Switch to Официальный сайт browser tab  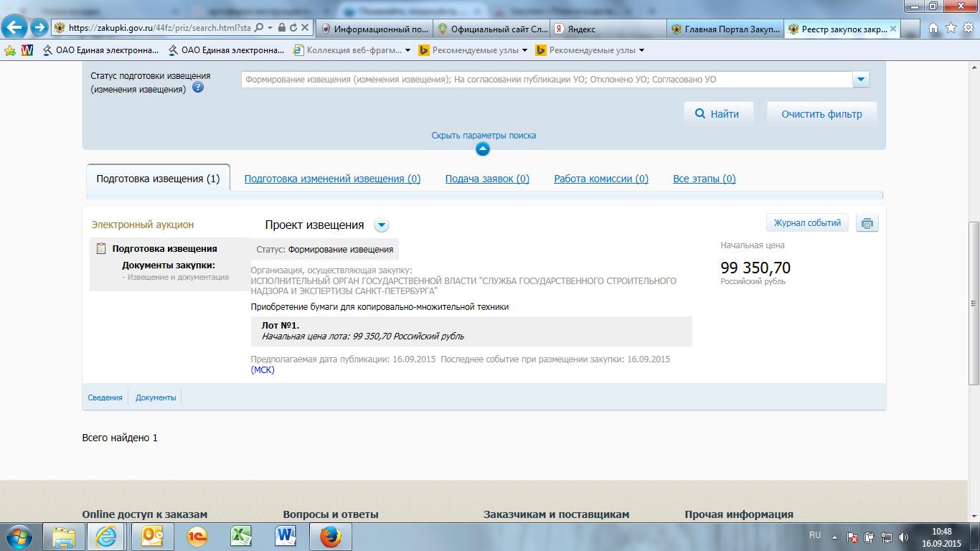coord(491,29)
